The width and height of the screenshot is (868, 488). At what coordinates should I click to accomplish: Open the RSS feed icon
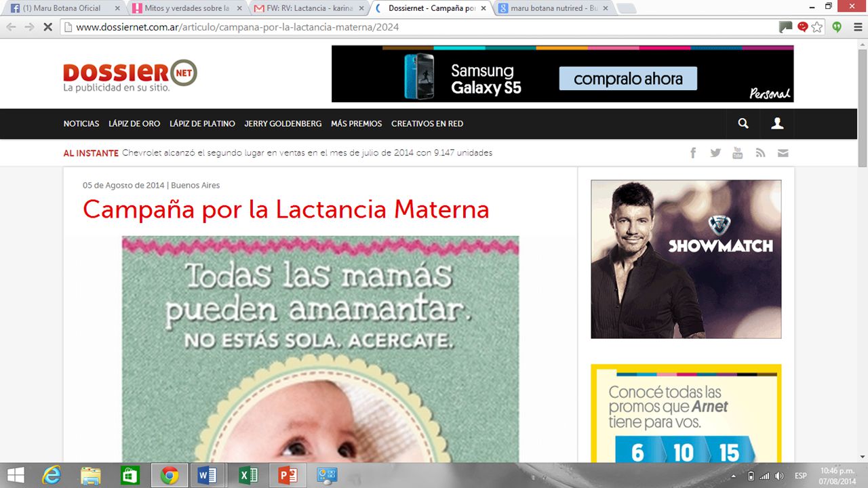[x=760, y=153]
